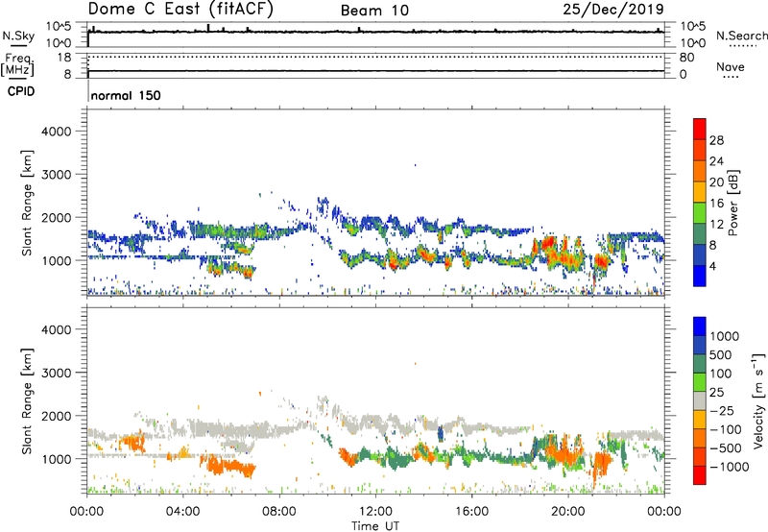
Task: Click the '04:00' time axis label
Action: coord(182,512)
